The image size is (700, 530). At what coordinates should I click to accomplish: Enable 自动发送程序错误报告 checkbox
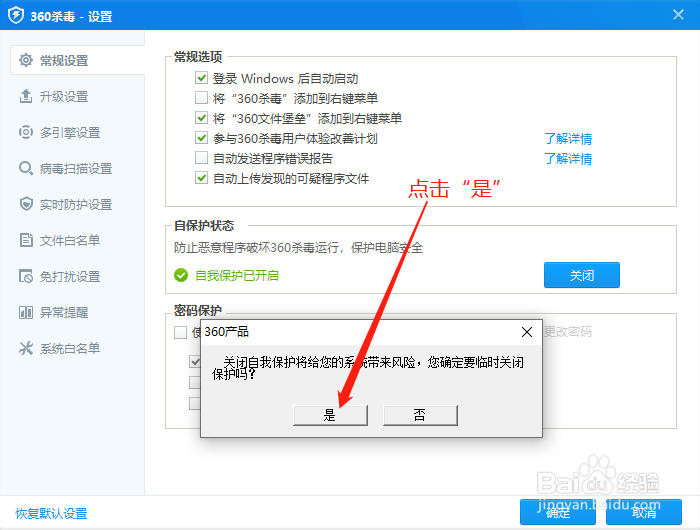[201, 158]
